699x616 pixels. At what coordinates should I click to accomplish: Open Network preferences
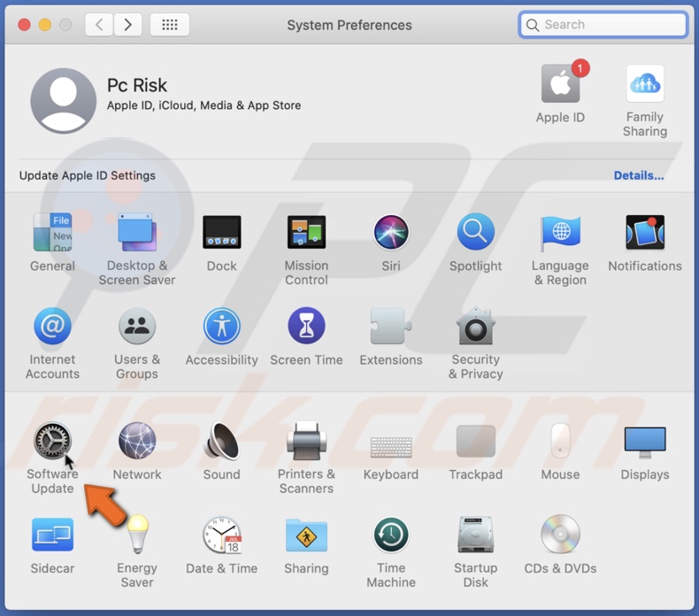click(x=137, y=441)
